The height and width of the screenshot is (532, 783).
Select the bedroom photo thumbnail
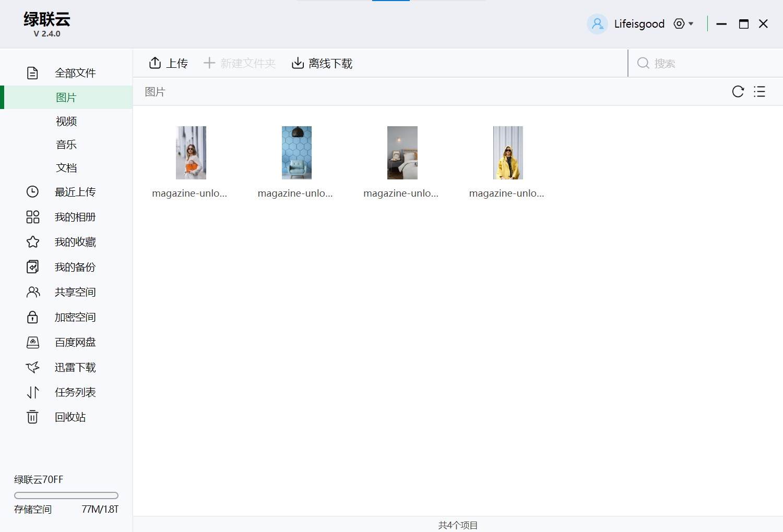(x=402, y=153)
